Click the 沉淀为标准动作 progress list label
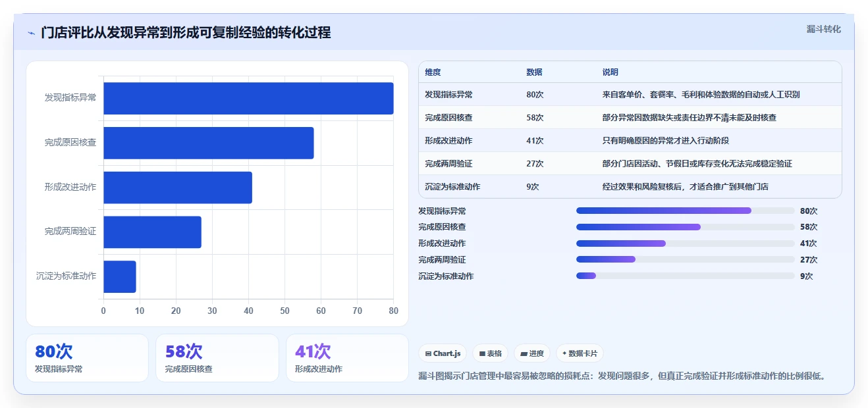The height and width of the screenshot is (408, 868). tap(446, 276)
